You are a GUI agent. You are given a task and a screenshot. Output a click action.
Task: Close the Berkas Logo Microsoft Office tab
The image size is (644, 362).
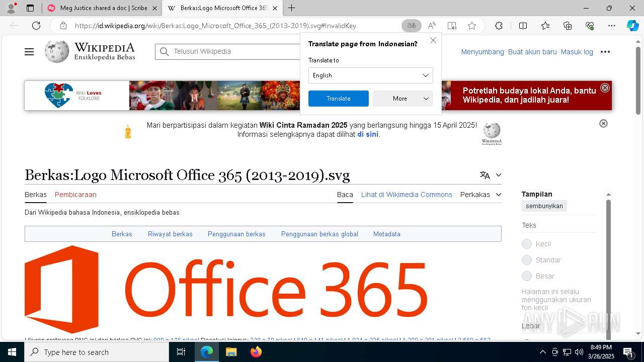[275, 8]
